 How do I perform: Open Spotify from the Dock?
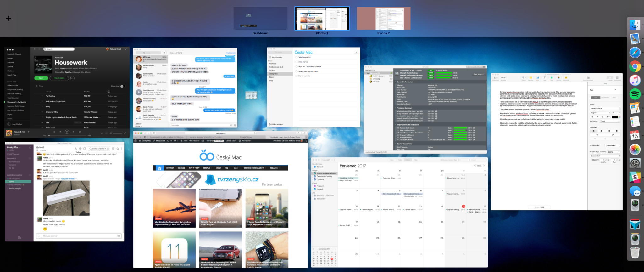(x=635, y=94)
